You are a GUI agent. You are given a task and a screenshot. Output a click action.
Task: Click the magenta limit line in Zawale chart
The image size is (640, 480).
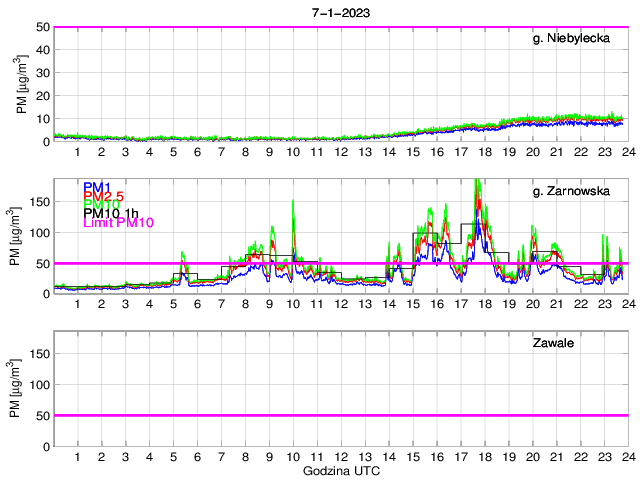tap(340, 415)
